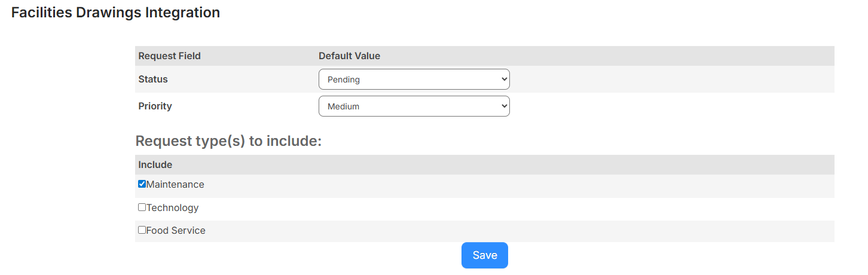Select the 'Pending' value shown in Status
This screenshot has height=275, width=868.
344,80
